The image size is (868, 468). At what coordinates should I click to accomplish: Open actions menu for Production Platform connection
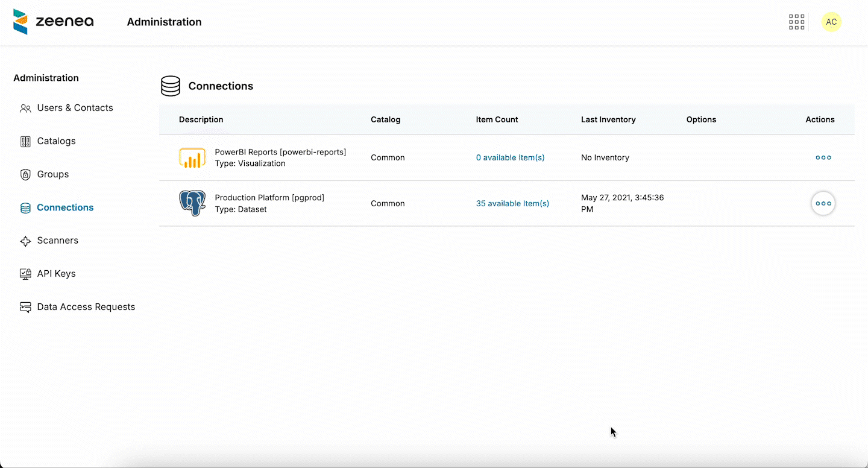coord(823,203)
